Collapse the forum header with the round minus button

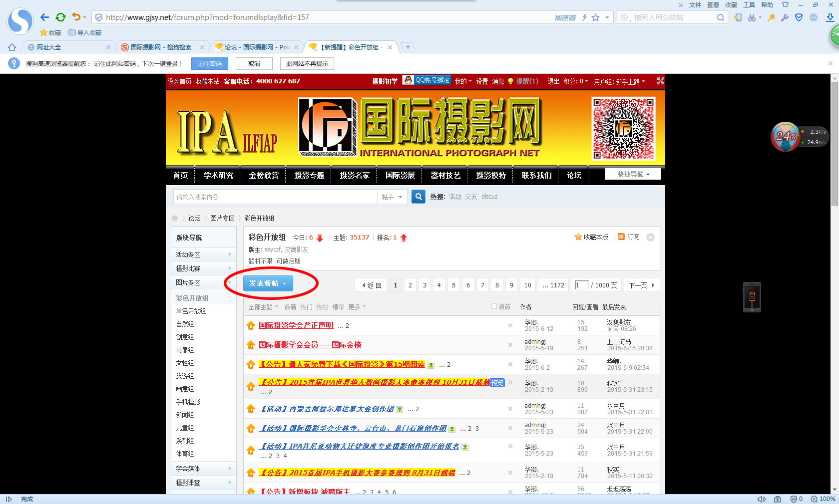tap(650, 238)
